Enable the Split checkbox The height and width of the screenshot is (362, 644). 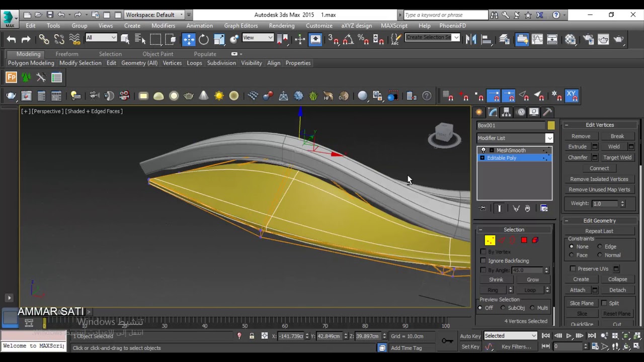604,303
